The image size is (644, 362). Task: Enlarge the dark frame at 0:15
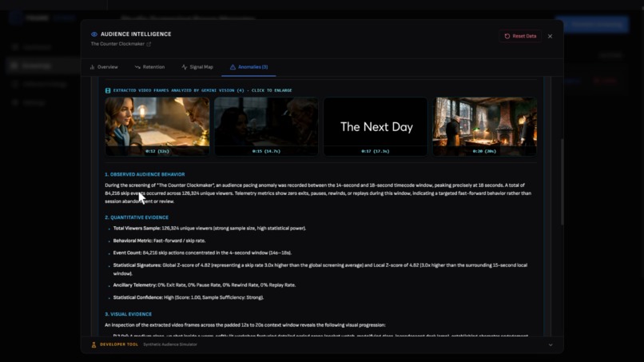click(x=266, y=126)
